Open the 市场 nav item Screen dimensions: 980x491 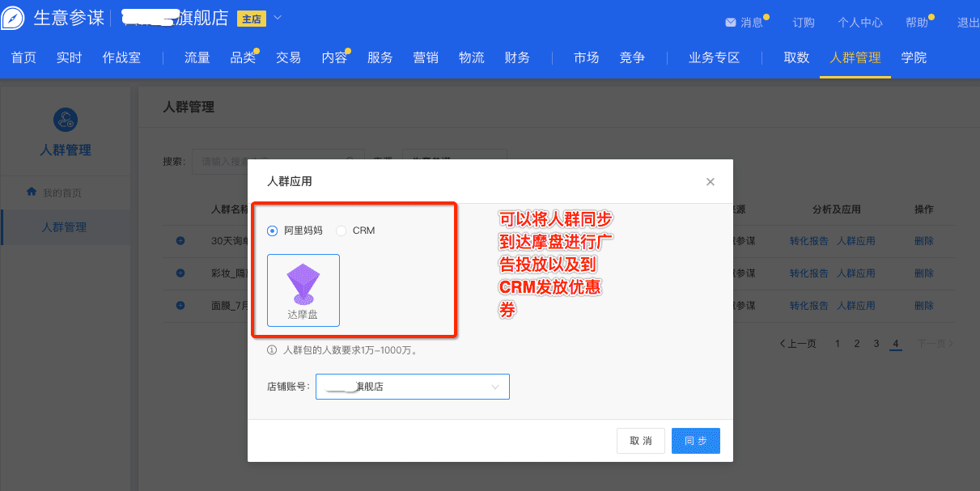pyautogui.click(x=587, y=57)
